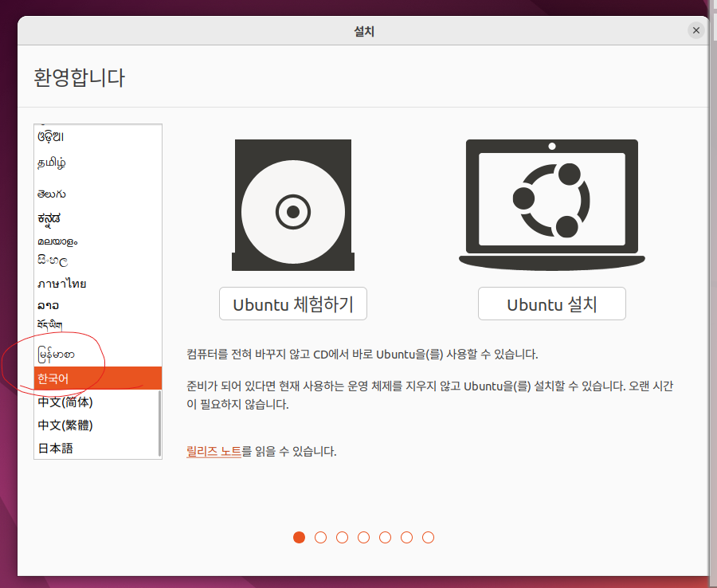Select 日本語 in the language list
This screenshot has height=588, width=717.
96,448
